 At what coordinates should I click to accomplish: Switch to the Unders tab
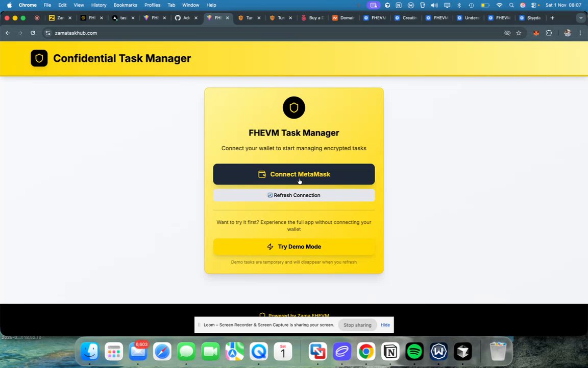[469, 18]
